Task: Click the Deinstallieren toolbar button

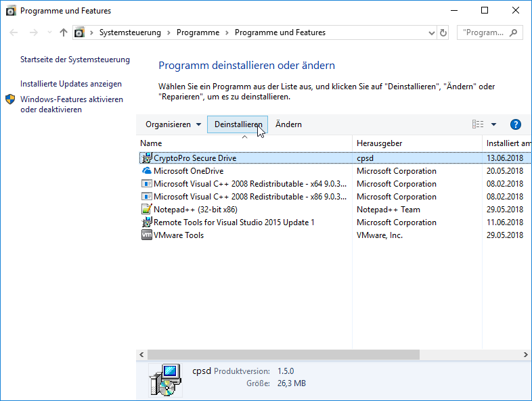Action: tap(238, 124)
